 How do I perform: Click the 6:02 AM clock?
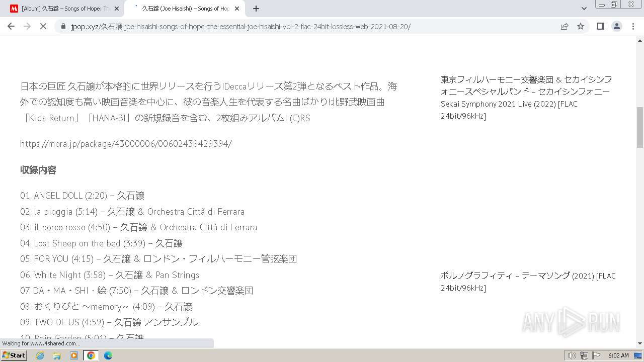(x=618, y=355)
